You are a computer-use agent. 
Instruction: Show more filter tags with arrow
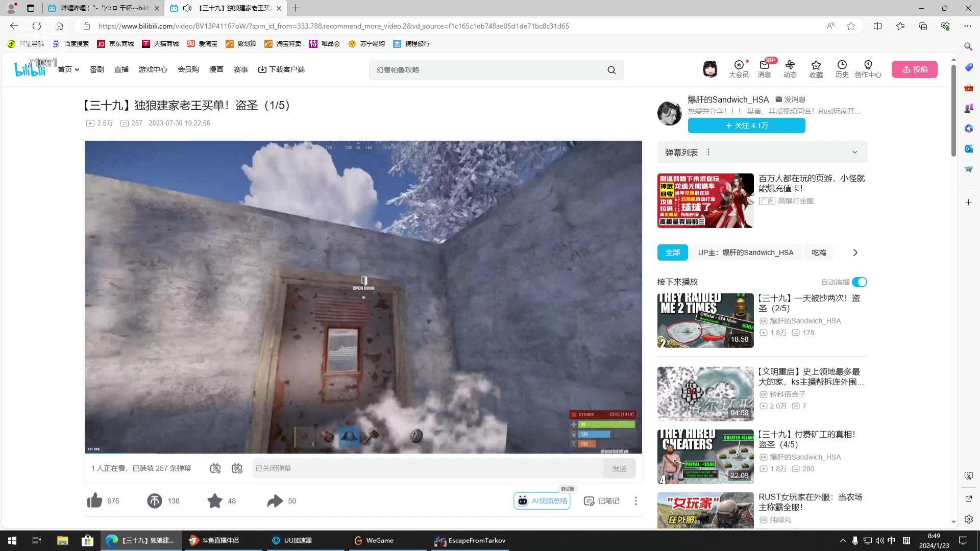(855, 253)
